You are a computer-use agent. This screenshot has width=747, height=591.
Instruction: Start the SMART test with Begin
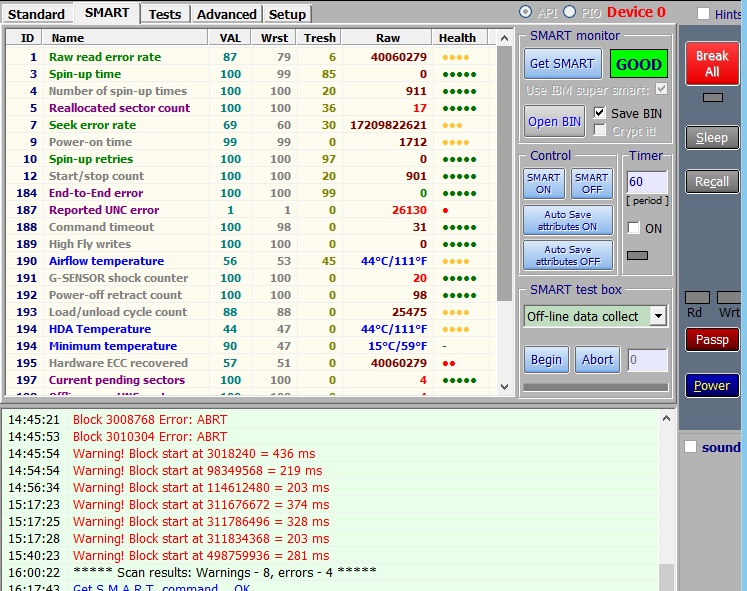(546, 360)
